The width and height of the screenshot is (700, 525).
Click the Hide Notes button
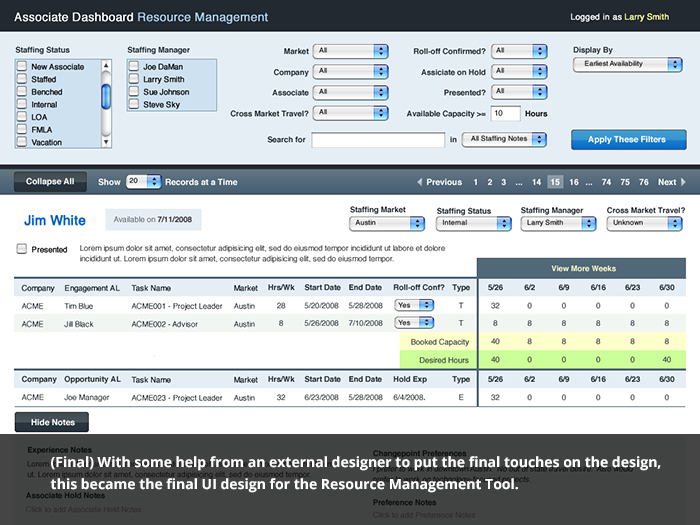[x=52, y=422]
